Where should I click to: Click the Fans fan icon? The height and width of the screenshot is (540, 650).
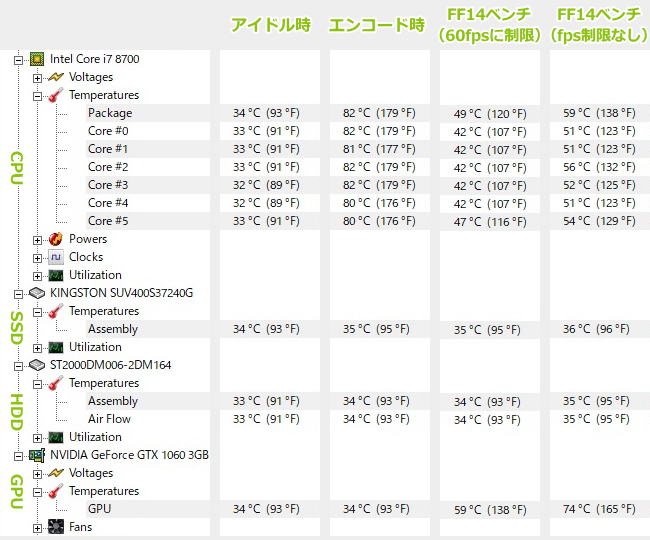(x=56, y=527)
